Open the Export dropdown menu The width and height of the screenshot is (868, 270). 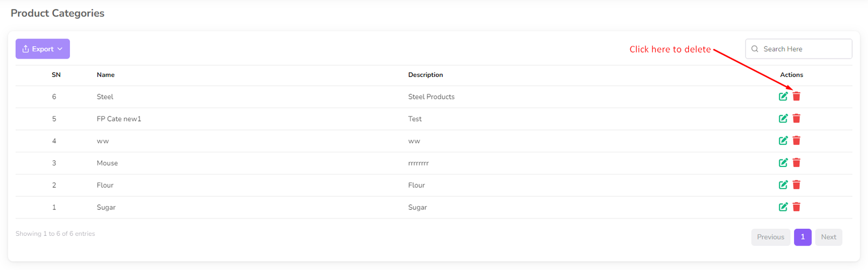[42, 49]
